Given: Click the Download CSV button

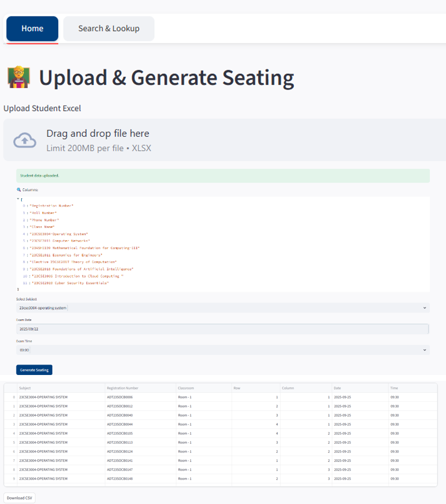Looking at the screenshot, I should pyautogui.click(x=20, y=498).
